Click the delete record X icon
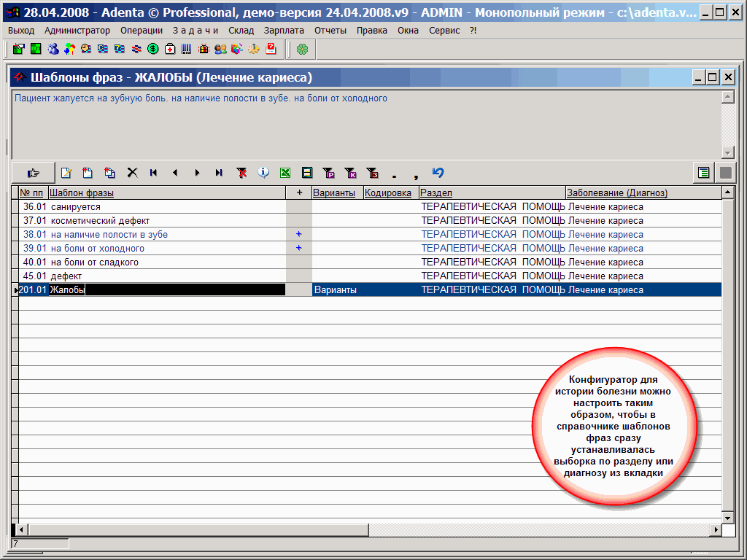The width and height of the screenshot is (747, 560). click(x=132, y=173)
